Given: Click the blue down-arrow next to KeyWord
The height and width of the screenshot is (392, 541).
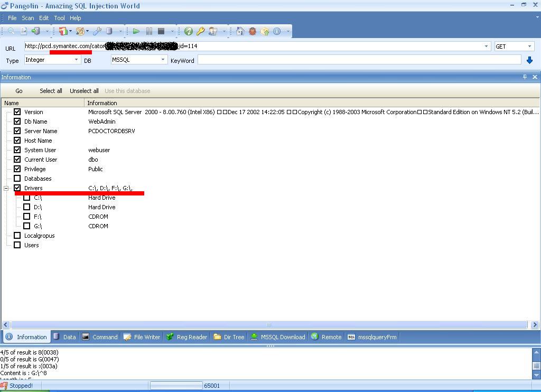Looking at the screenshot, I should pyautogui.click(x=529, y=60).
